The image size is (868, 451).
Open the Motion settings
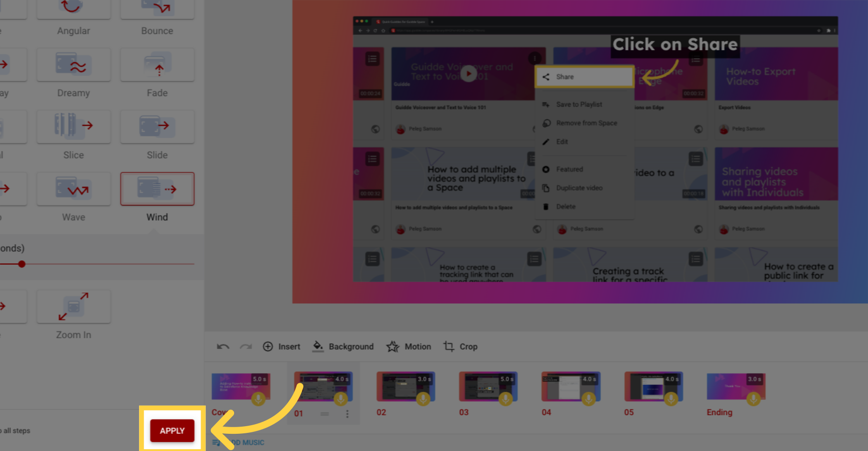pos(409,347)
